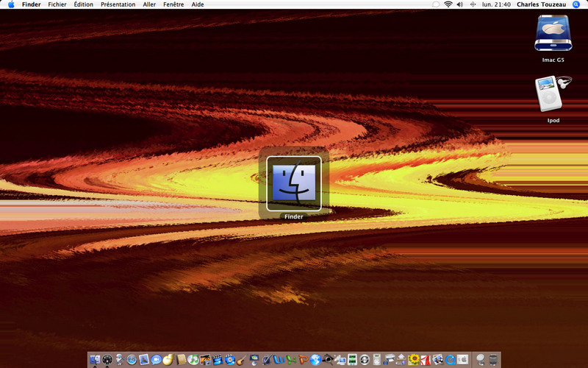
Task: Click the Wi-Fi status icon
Action: coord(448,4)
